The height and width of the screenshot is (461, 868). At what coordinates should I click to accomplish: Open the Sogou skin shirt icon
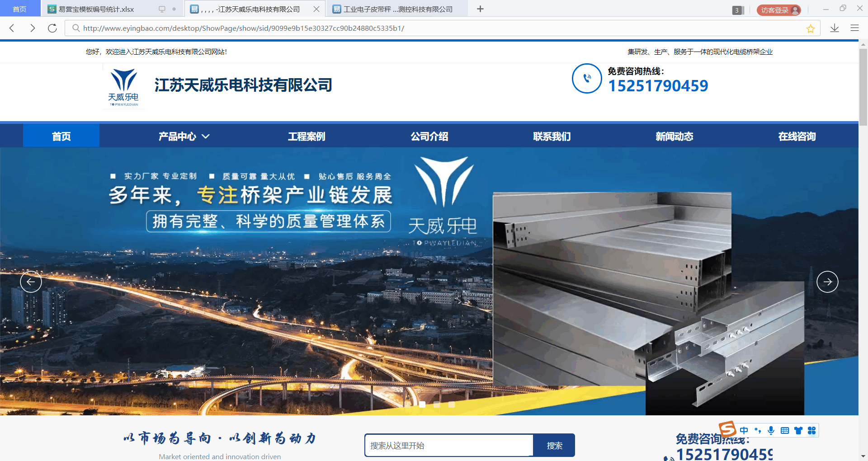(x=798, y=430)
